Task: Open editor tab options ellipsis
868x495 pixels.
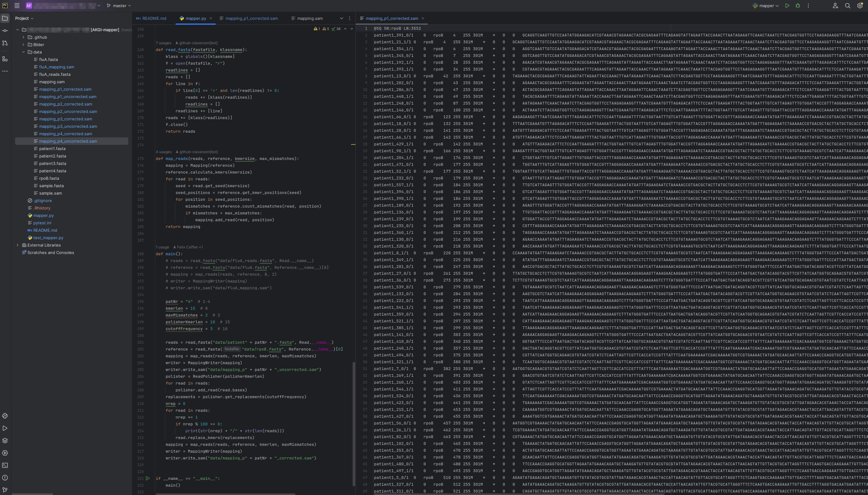Action: (349, 18)
